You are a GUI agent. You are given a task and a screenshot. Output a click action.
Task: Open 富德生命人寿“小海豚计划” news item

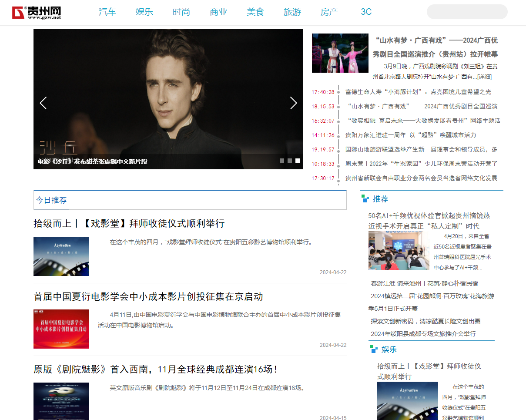click(x=418, y=92)
